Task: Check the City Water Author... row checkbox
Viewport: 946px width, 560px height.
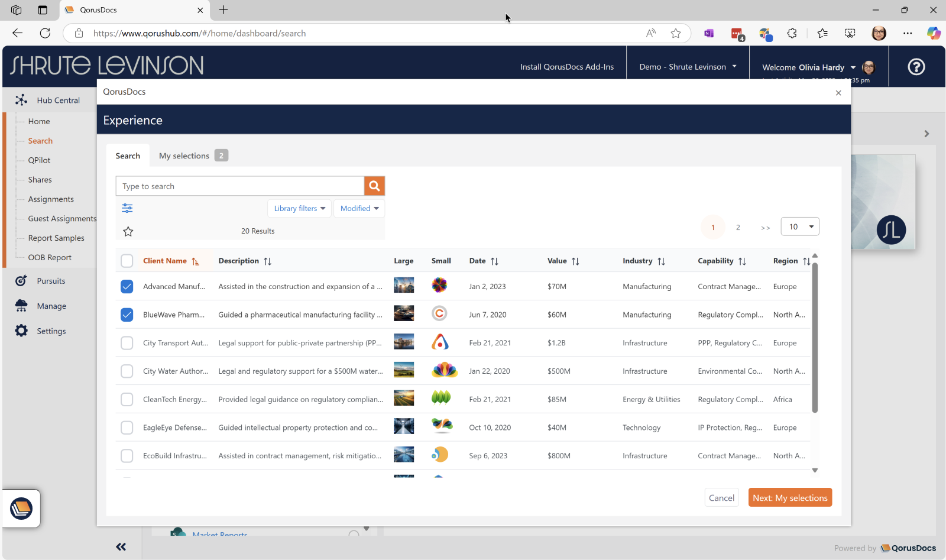Action: (x=127, y=371)
